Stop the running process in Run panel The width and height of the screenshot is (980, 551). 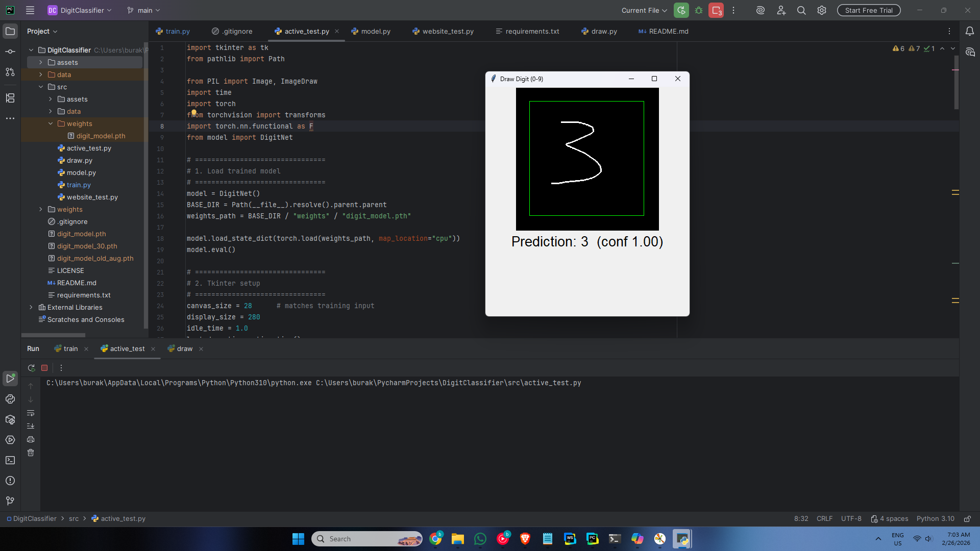coord(44,368)
